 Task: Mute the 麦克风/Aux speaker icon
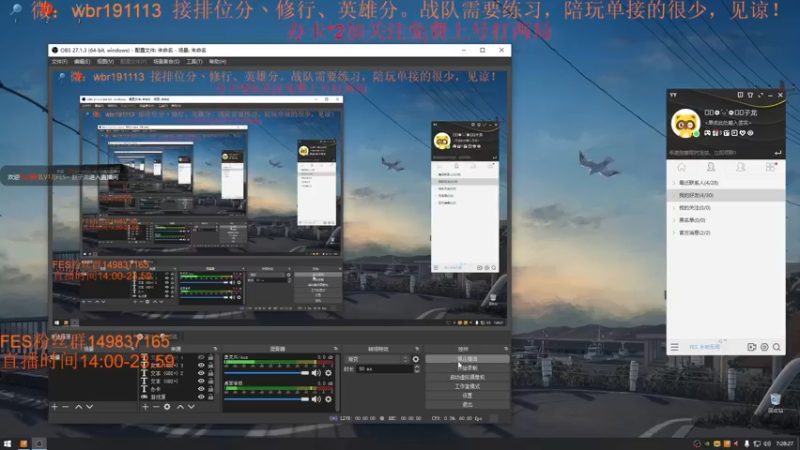pos(316,373)
